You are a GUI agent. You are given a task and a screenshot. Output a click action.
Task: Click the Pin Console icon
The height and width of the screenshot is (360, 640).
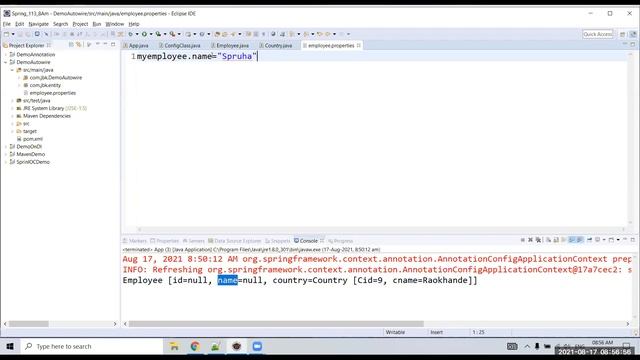pyautogui.click(x=589, y=240)
